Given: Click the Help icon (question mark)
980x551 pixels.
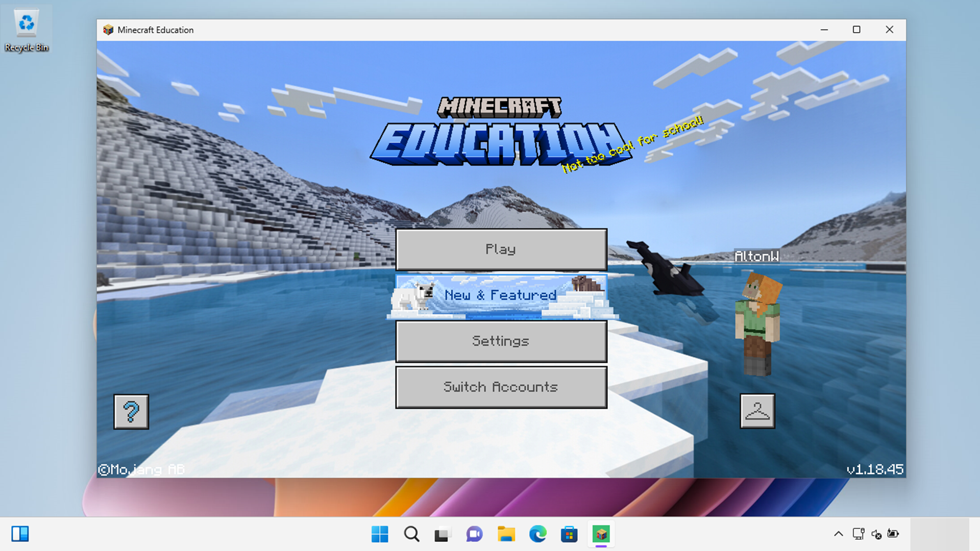Looking at the screenshot, I should (x=131, y=411).
